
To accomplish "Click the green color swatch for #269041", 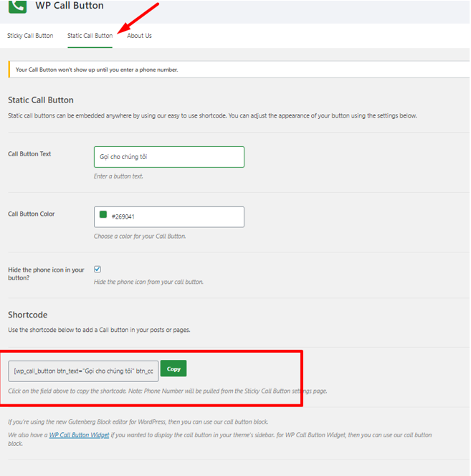I will pos(103,214).
